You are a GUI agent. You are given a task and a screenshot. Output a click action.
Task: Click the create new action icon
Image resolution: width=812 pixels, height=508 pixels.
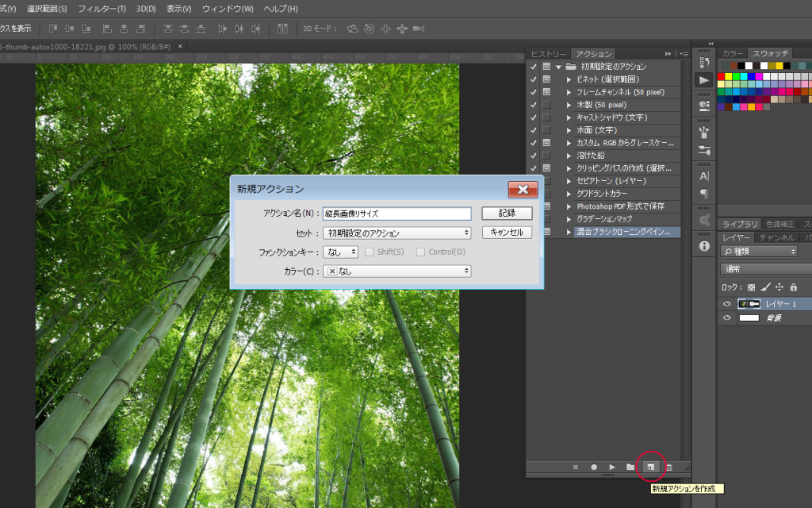(650, 467)
